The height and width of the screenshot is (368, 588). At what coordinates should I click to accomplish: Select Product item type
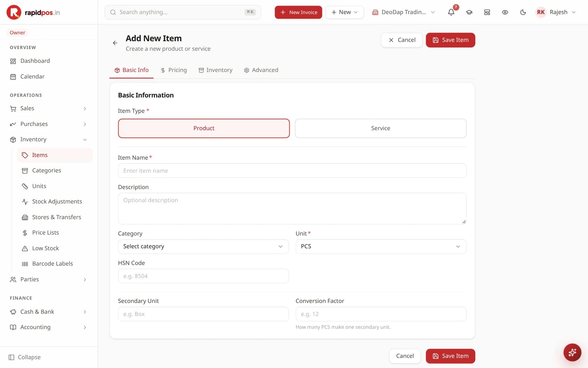click(x=204, y=128)
